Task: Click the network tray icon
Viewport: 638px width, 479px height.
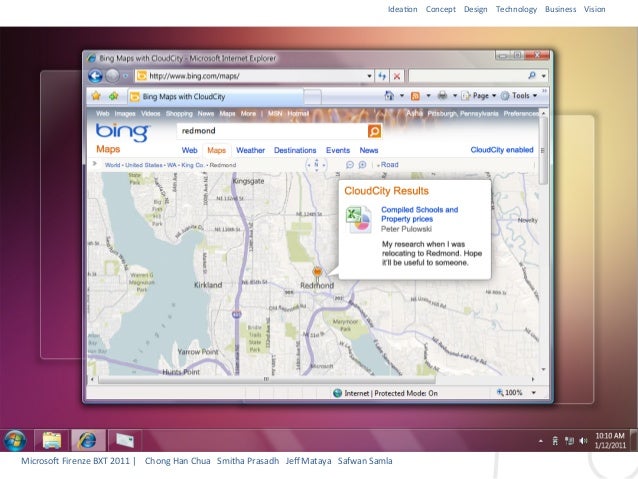Action: click(569, 441)
